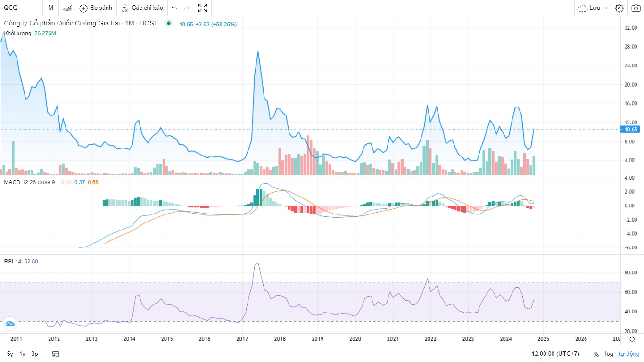Click the 2024 year label on timeline
The height and width of the screenshot is (362, 644).
[x=506, y=339]
